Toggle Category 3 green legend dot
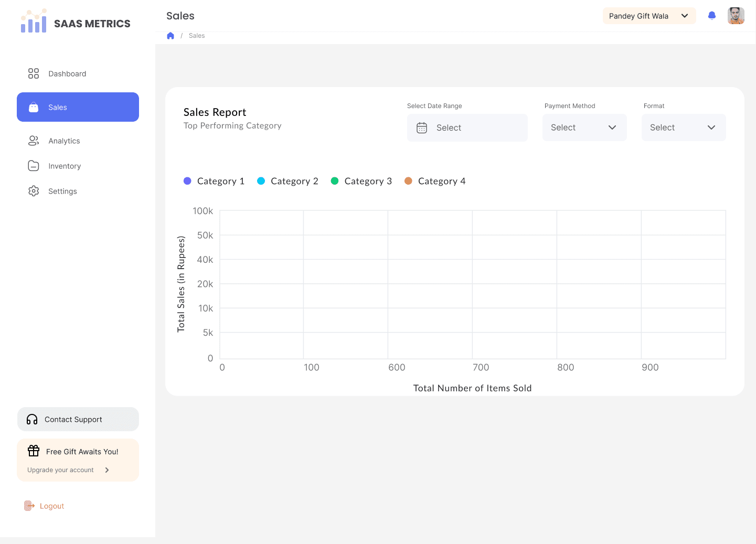 (335, 181)
